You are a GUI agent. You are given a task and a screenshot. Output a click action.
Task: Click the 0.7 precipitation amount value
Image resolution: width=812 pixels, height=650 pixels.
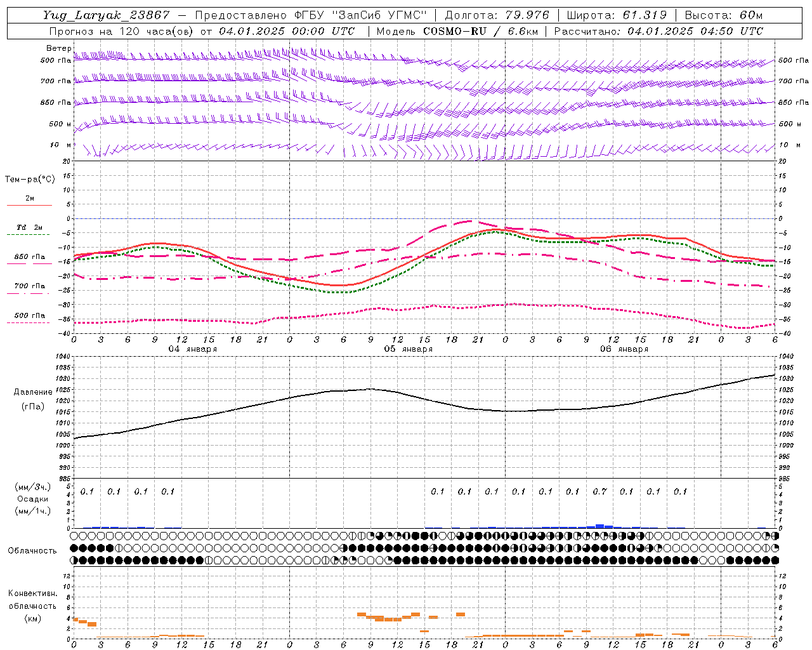pyautogui.click(x=599, y=491)
